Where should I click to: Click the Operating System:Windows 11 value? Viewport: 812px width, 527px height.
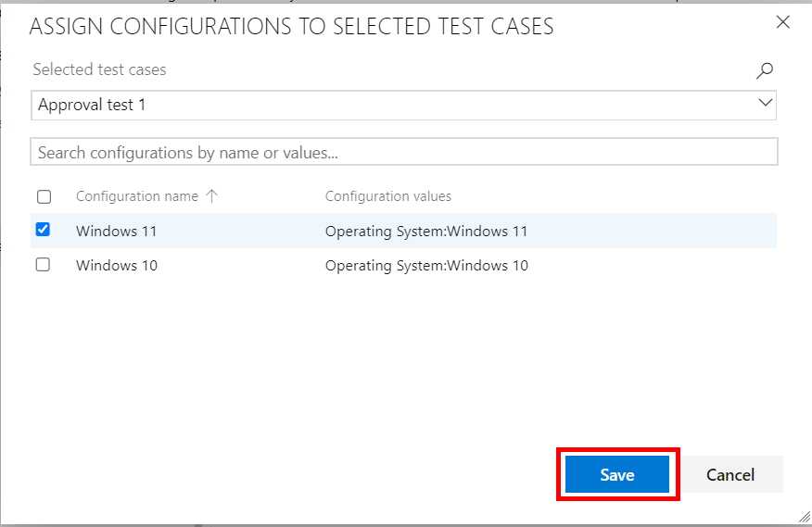[x=425, y=232]
